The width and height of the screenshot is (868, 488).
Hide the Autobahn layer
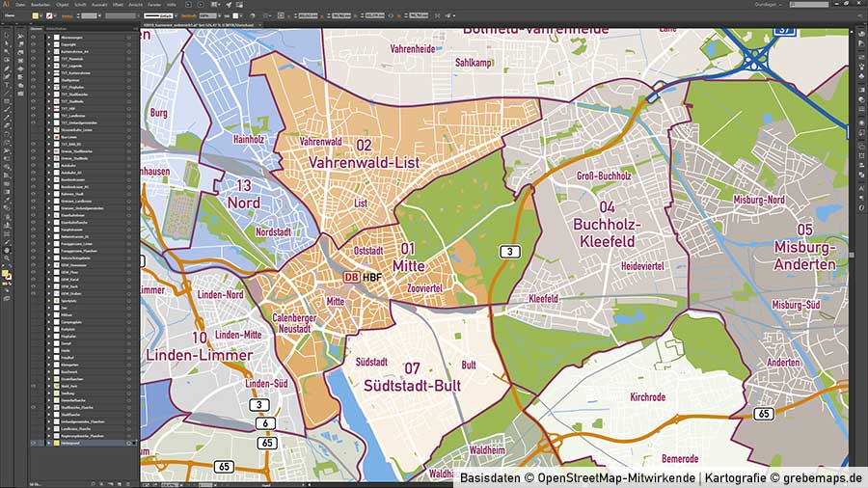click(33, 166)
